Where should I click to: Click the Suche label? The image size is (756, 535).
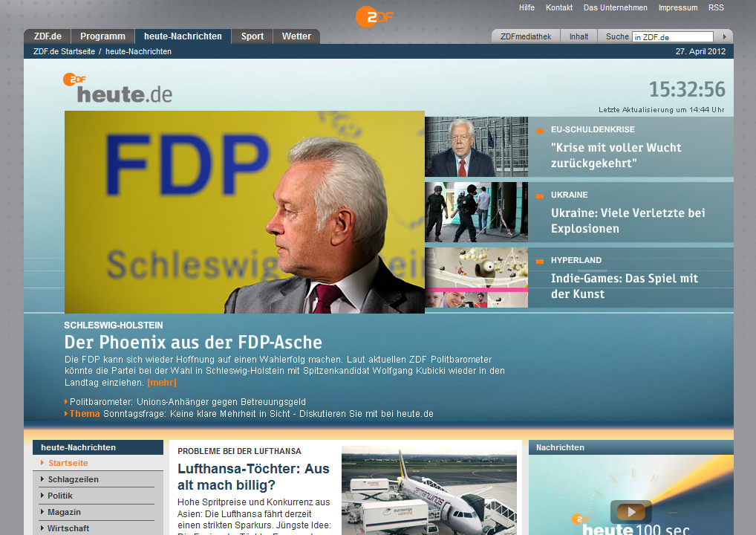tap(617, 36)
